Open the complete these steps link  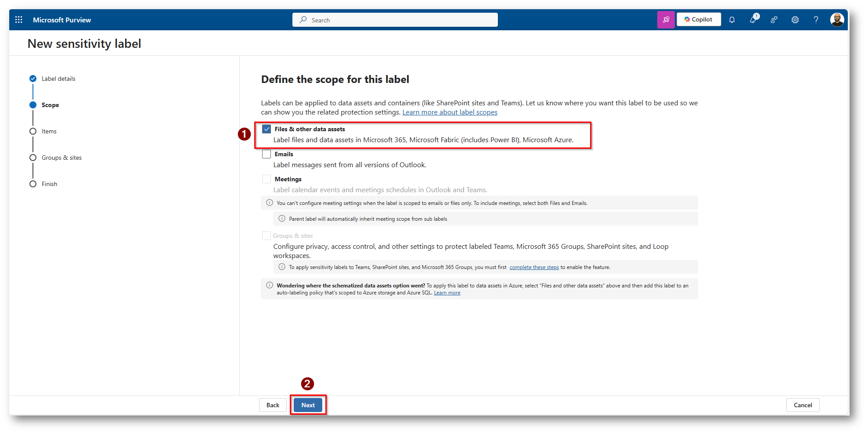click(x=534, y=267)
